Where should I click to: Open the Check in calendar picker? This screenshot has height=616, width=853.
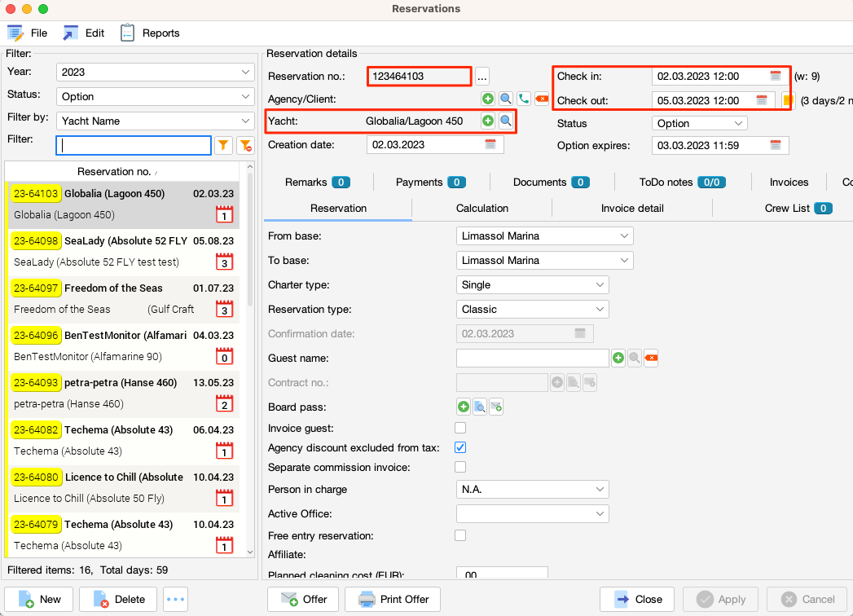(x=776, y=76)
